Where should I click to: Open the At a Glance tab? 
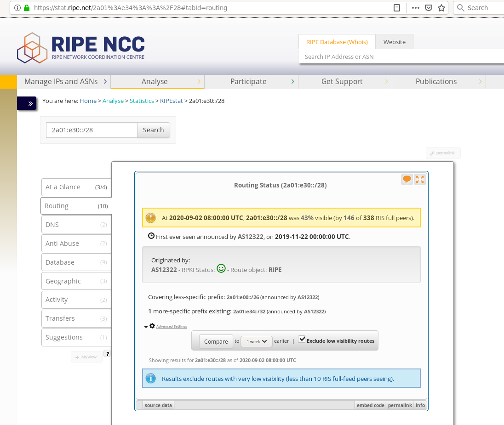[x=76, y=187]
